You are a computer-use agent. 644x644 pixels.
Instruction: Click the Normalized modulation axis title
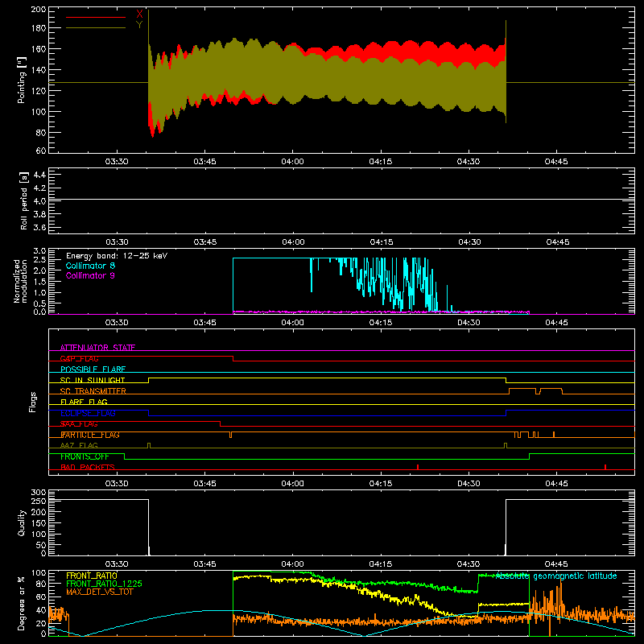21,281
